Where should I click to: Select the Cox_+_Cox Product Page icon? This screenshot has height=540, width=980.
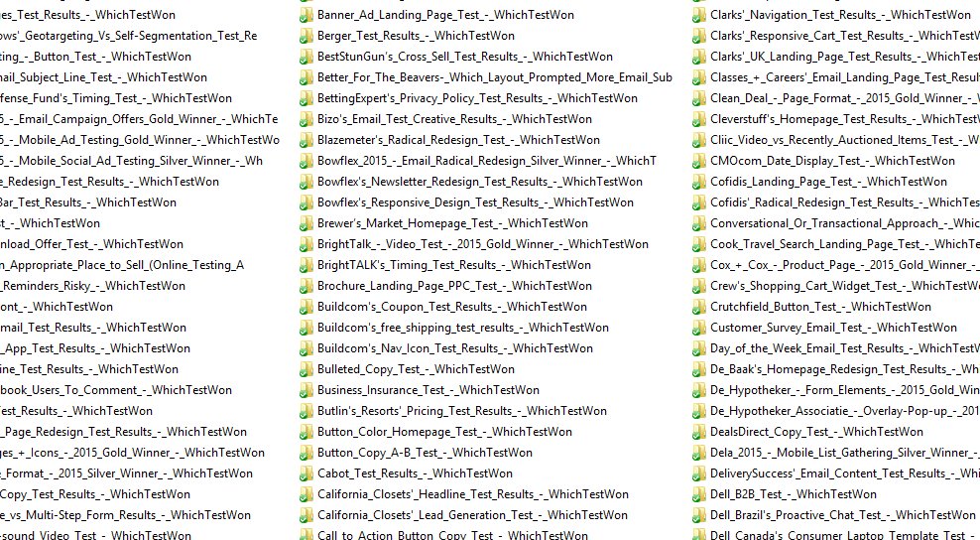click(x=698, y=265)
